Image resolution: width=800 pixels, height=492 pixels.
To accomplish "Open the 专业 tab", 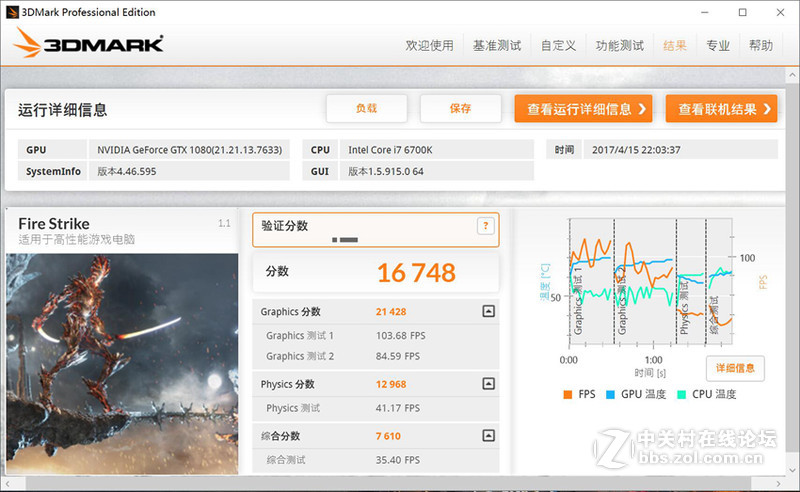I will point(717,45).
